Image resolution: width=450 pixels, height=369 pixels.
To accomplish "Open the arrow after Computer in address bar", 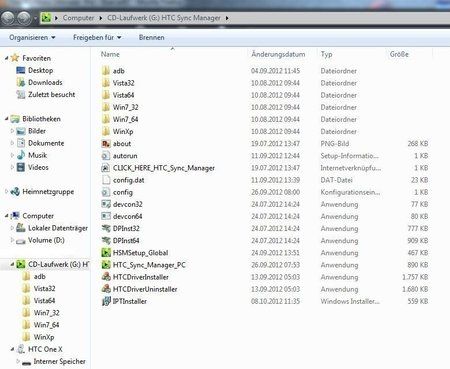I will point(101,18).
